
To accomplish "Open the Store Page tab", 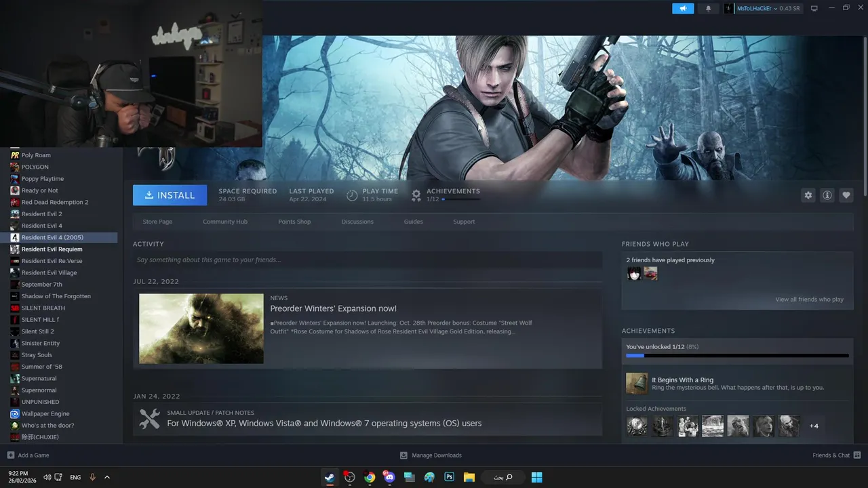I will (x=157, y=222).
